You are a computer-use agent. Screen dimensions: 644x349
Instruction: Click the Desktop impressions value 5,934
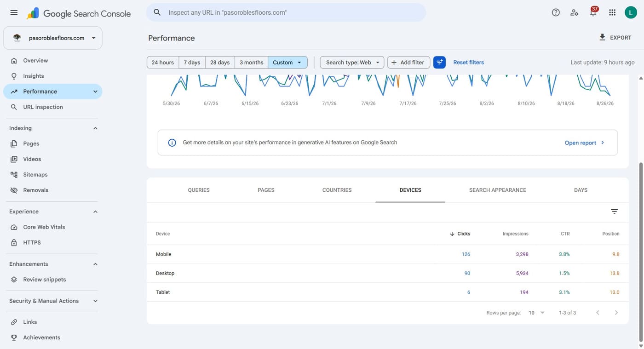(x=522, y=273)
